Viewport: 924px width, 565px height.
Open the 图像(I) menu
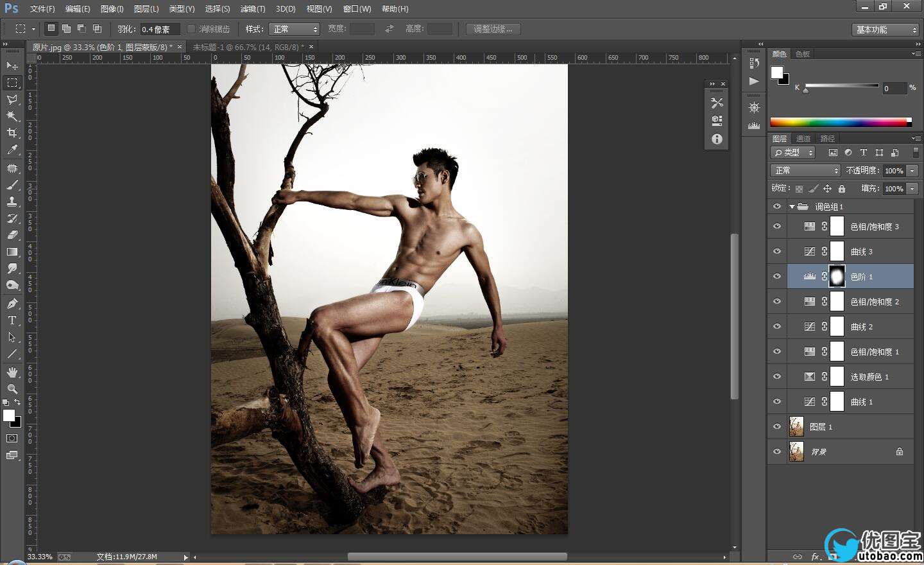click(112, 9)
